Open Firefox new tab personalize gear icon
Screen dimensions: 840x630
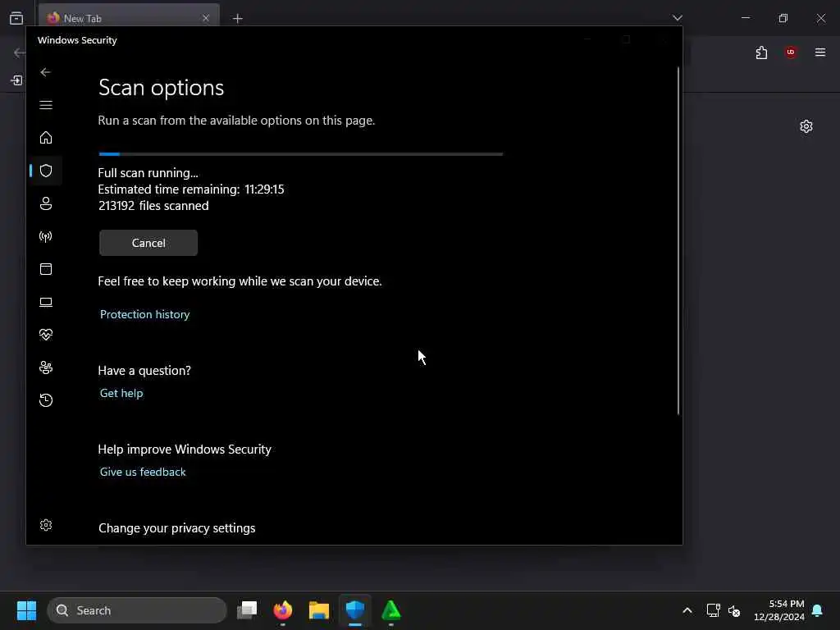point(806,126)
